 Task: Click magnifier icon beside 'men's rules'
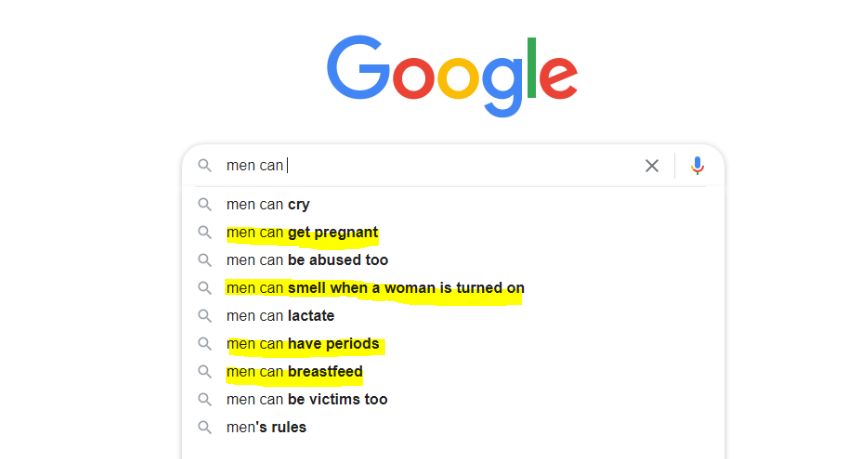pyautogui.click(x=205, y=427)
